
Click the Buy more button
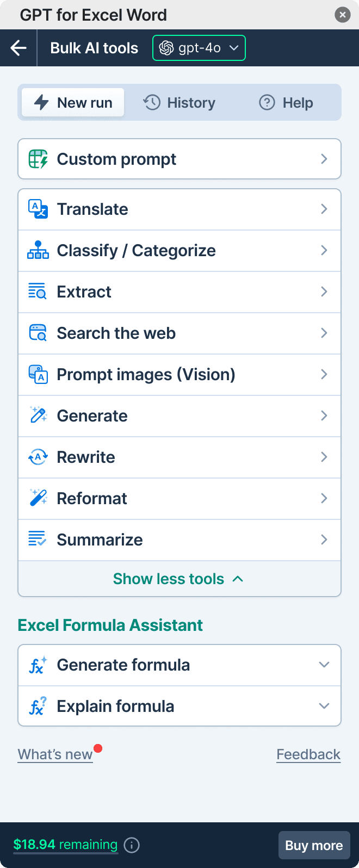(x=314, y=845)
